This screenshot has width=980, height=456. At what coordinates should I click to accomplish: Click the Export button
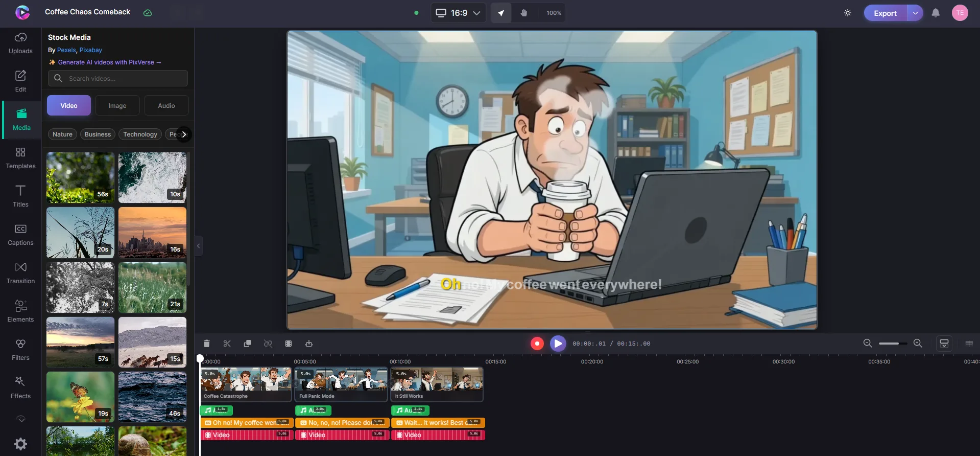point(886,13)
